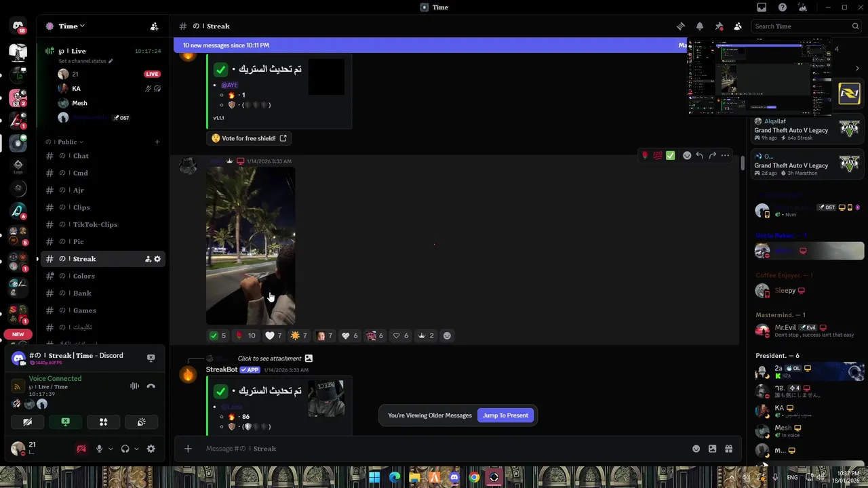Open Direct Messages Discord home icon
The height and width of the screenshot is (488, 868).
[18, 26]
